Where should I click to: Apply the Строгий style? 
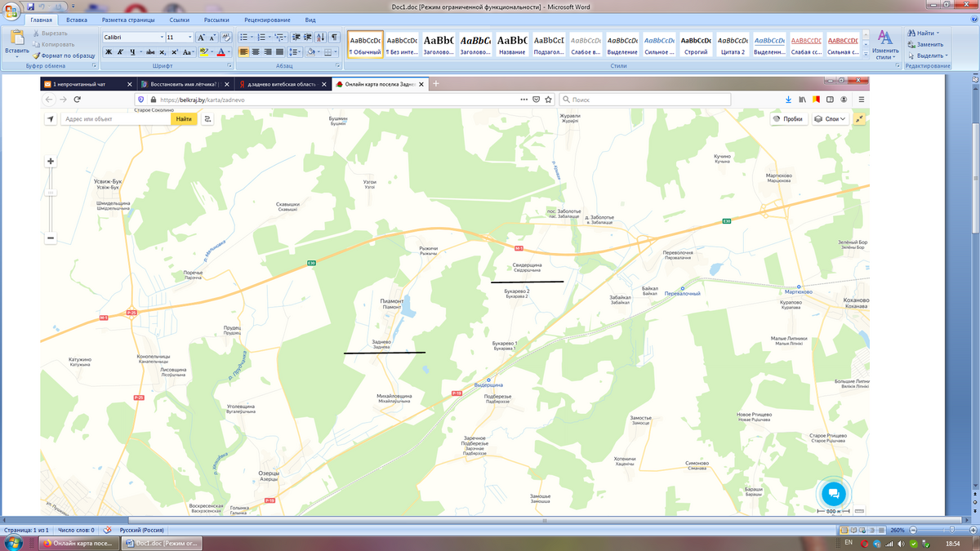(696, 44)
